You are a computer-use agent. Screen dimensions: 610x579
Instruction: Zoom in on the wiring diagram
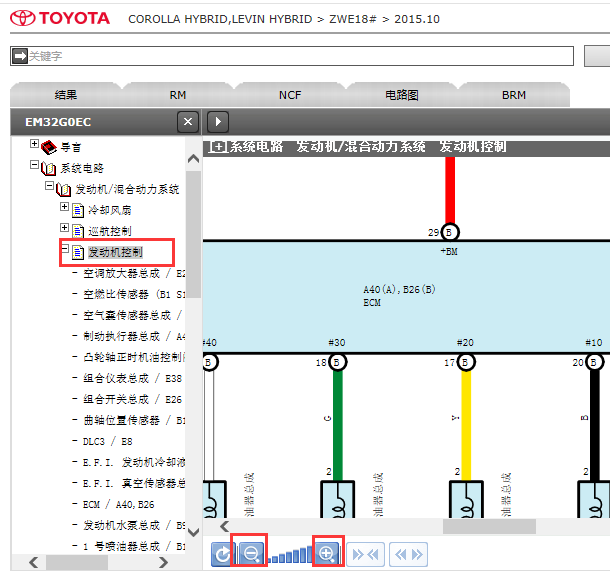[x=328, y=554]
